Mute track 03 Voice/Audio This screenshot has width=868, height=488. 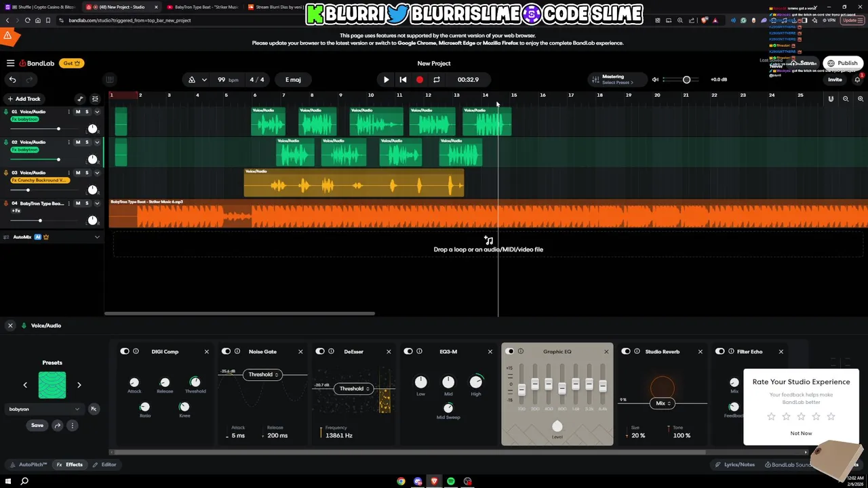[78, 173]
